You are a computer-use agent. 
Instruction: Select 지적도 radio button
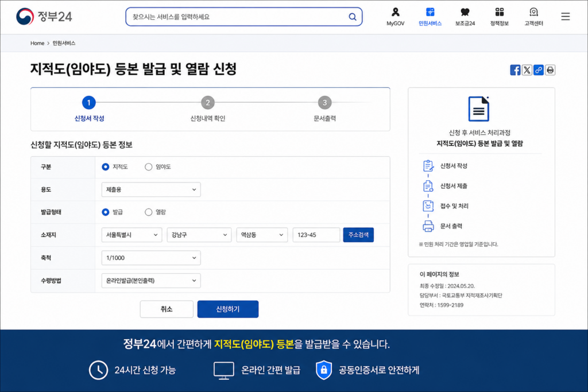(106, 167)
